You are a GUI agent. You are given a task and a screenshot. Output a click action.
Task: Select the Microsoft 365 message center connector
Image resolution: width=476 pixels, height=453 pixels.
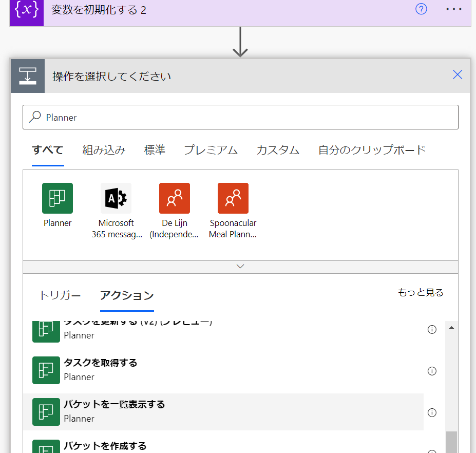pos(116,211)
